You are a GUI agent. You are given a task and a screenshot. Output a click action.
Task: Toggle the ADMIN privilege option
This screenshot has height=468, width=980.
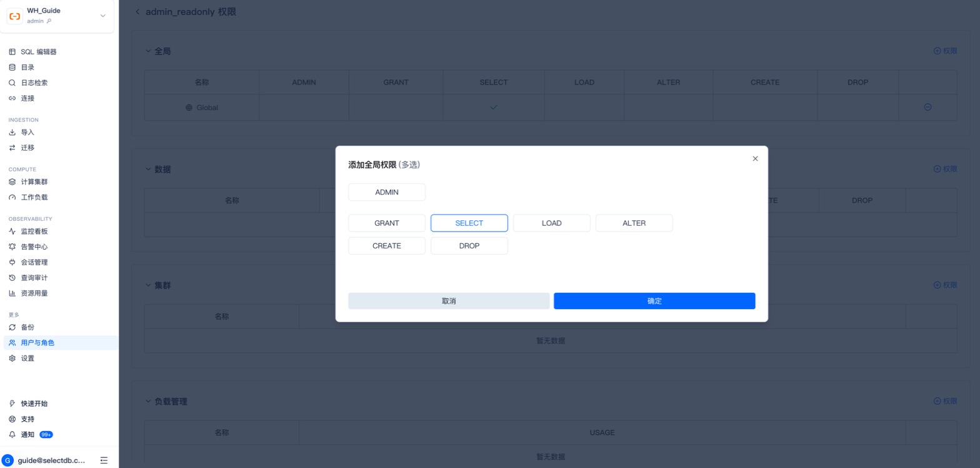click(x=387, y=192)
